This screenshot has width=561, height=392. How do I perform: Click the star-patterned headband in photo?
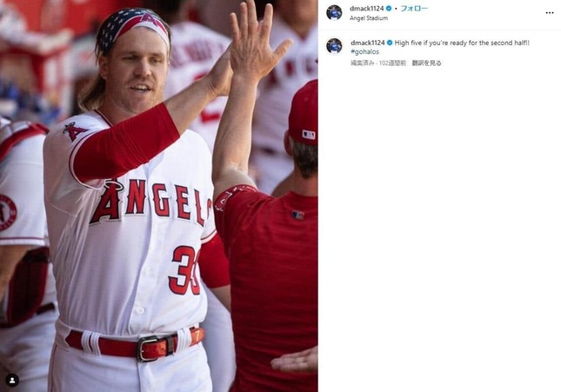133,29
